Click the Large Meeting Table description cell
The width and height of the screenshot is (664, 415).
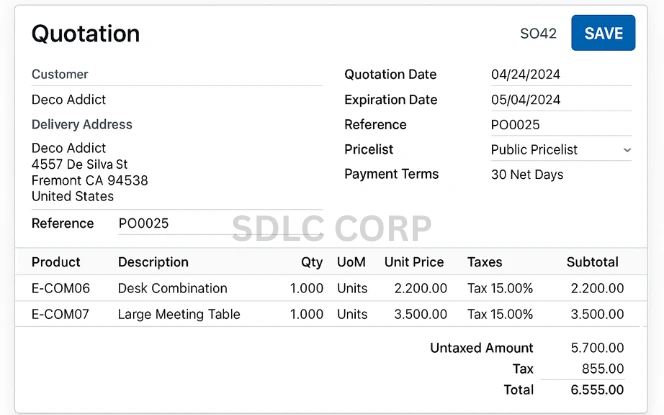179,314
